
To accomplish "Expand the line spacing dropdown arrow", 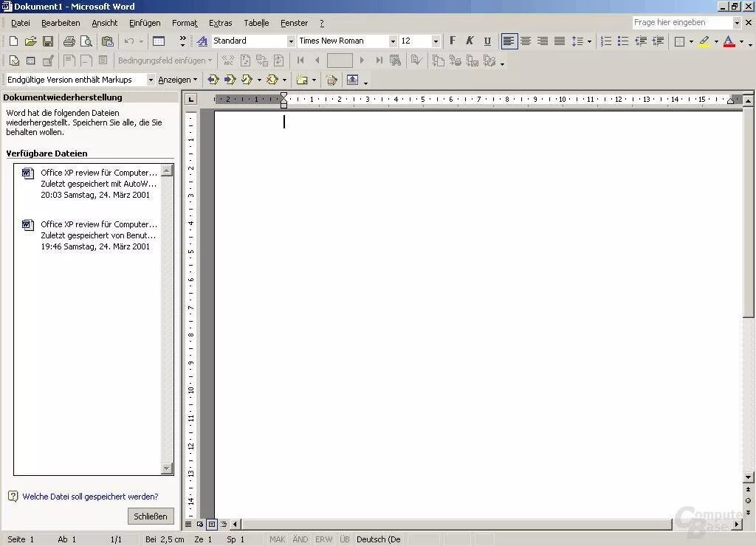I will click(x=589, y=41).
